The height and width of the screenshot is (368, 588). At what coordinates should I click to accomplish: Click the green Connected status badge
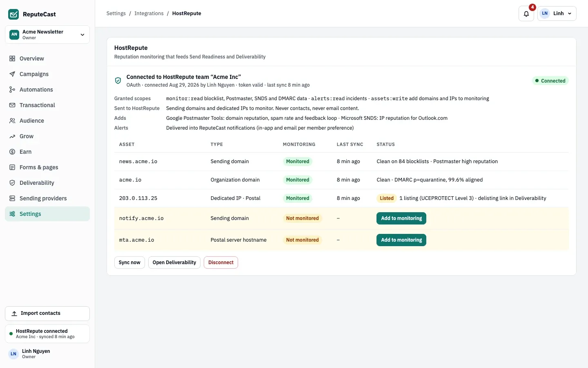click(550, 81)
